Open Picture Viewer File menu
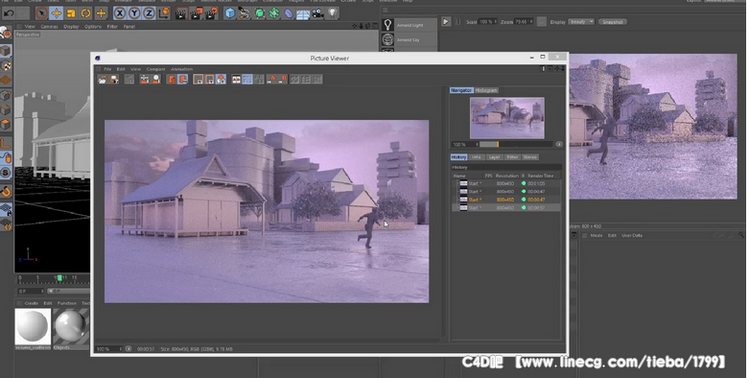This screenshot has height=378, width=750. tap(108, 69)
